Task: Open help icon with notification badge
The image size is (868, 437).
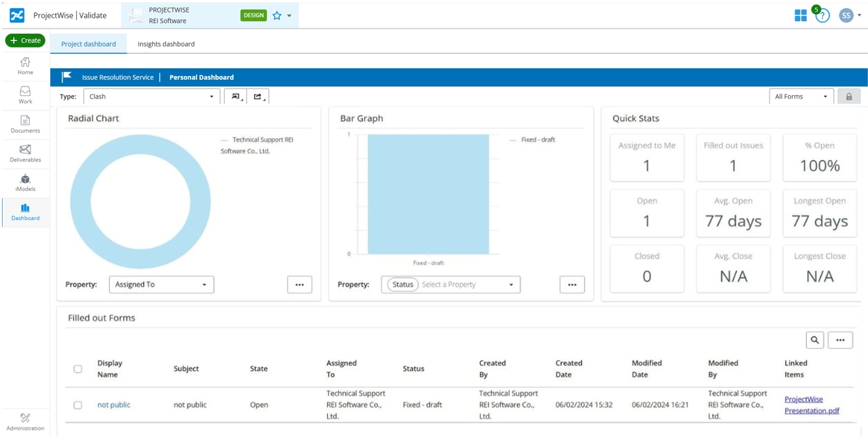Action: point(822,15)
